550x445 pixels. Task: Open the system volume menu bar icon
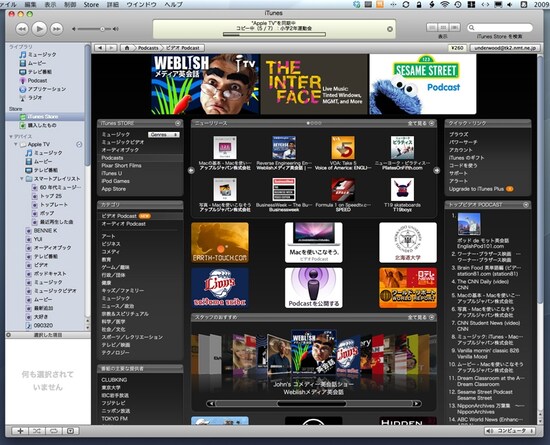click(509, 5)
